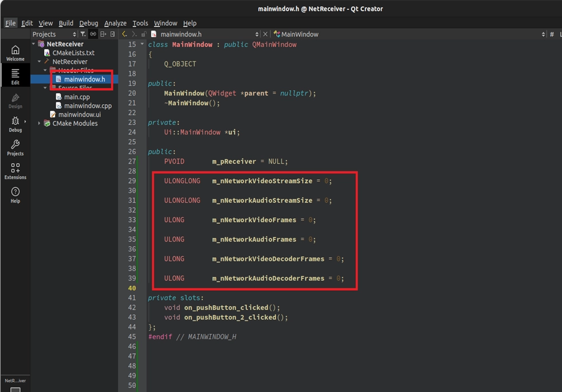Open the Tools menu

tap(140, 23)
